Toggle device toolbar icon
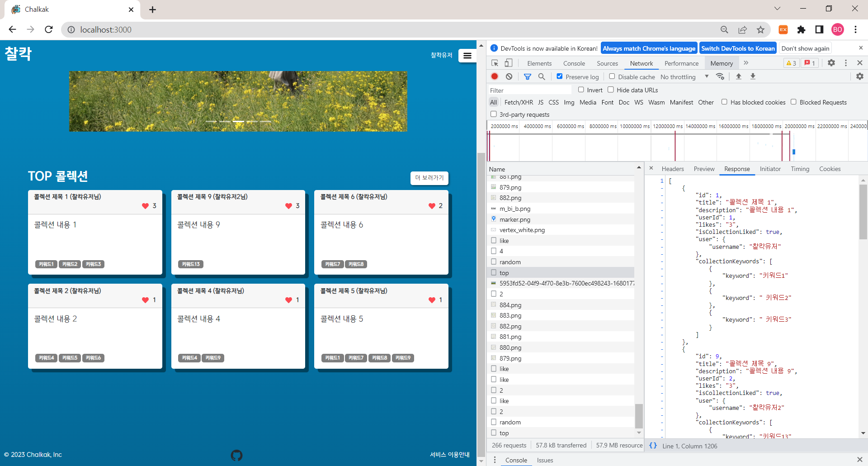The image size is (868, 466). 509,63
